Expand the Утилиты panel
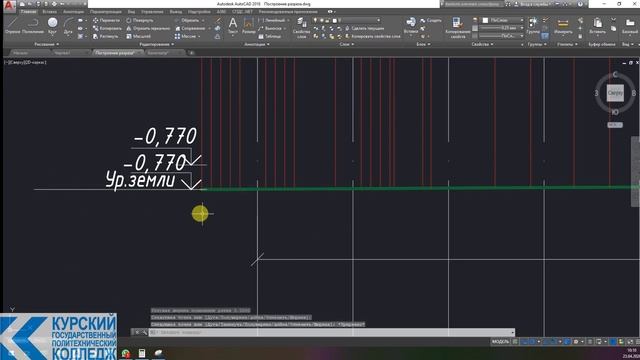 coord(567,44)
